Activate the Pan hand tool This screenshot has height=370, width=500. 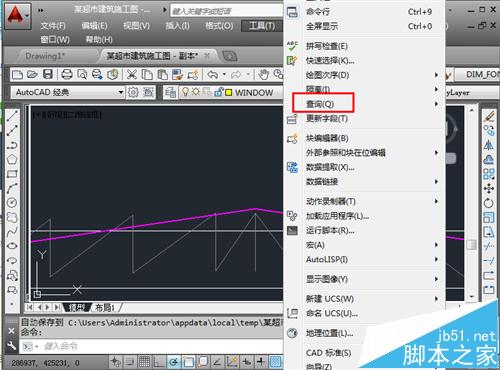pos(263,74)
